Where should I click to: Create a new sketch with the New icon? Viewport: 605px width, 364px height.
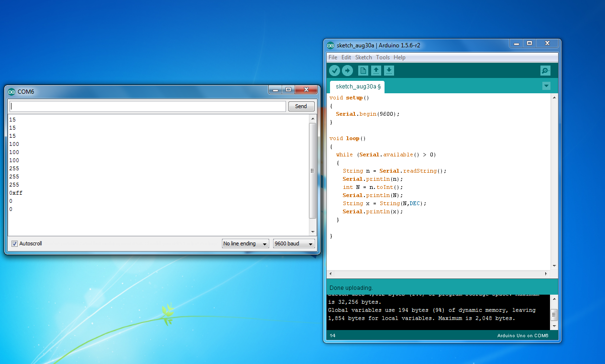click(x=363, y=71)
